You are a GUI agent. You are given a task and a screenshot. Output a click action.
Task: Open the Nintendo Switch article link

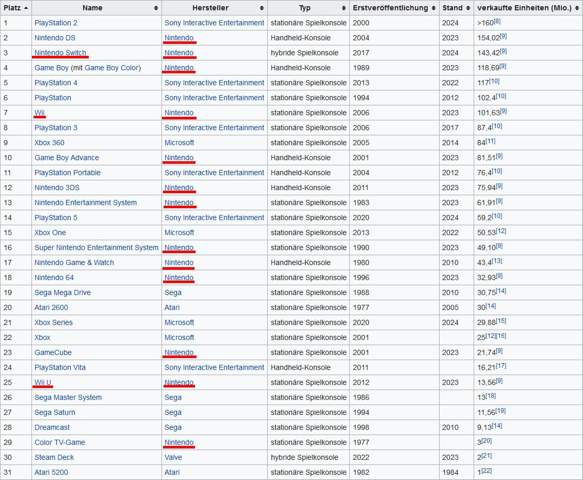(60, 53)
